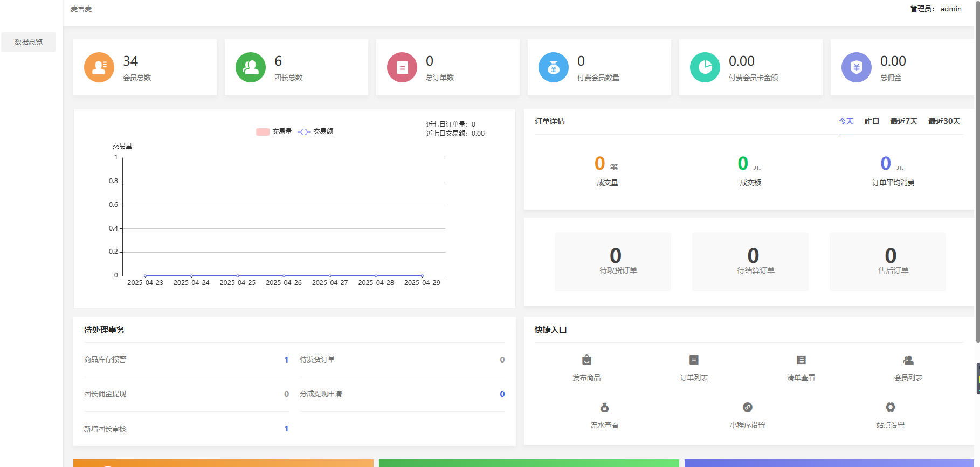Switch to the 最近7天 order tab
980x467 pixels.
[903, 121]
